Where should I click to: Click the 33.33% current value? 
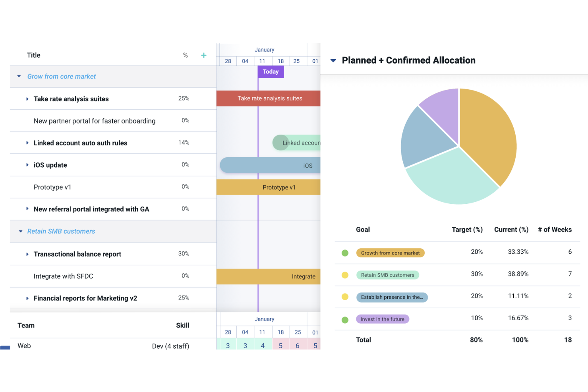pos(518,252)
